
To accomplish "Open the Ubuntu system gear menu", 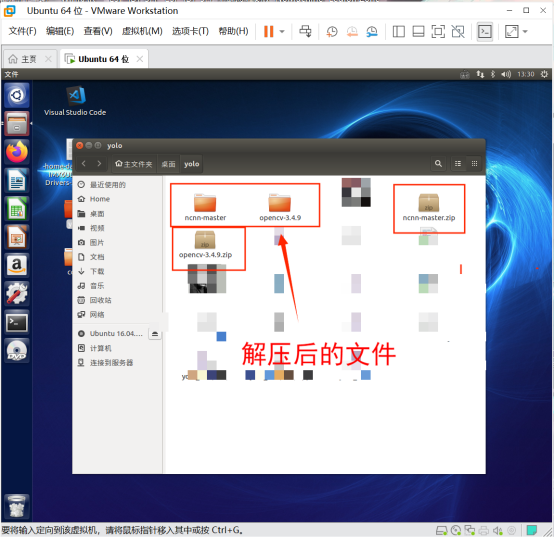I will [x=544, y=74].
